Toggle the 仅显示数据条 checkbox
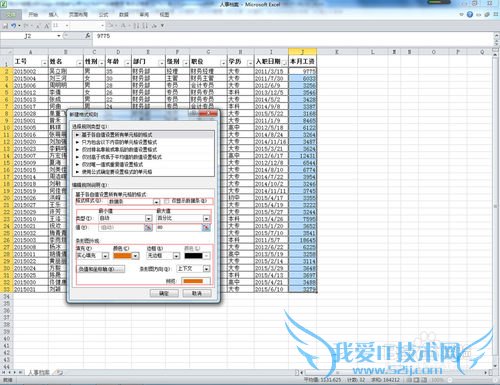Screen dimensions: 500x385 click(167, 201)
